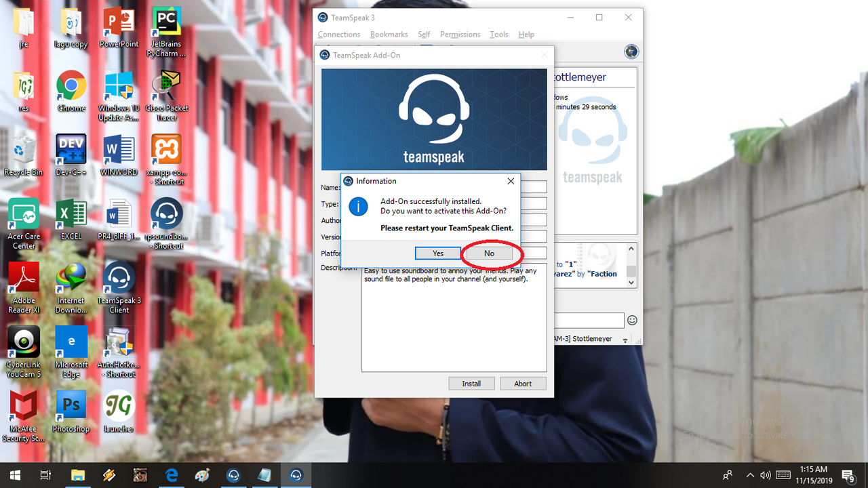Show hidden system tray icons chevron

750,475
